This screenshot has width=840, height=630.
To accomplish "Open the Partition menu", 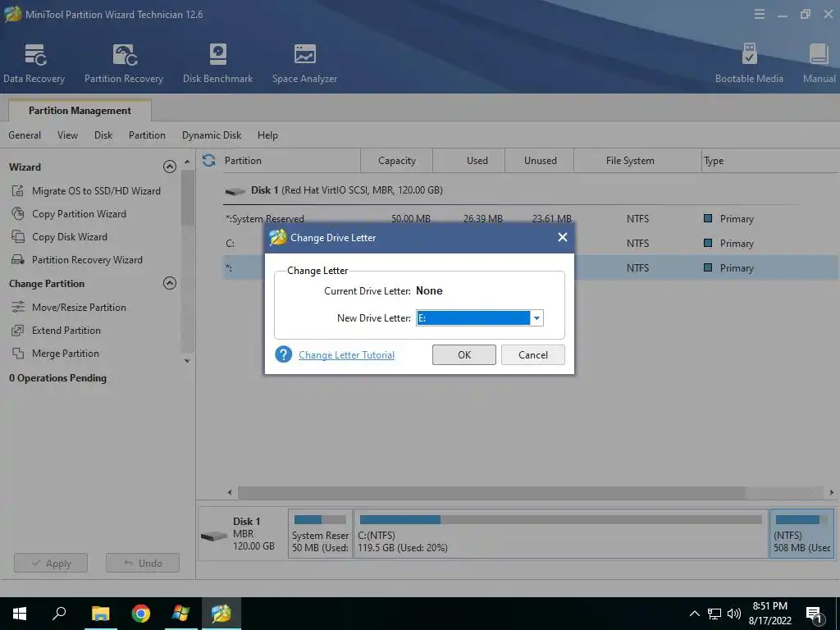I will 147,135.
